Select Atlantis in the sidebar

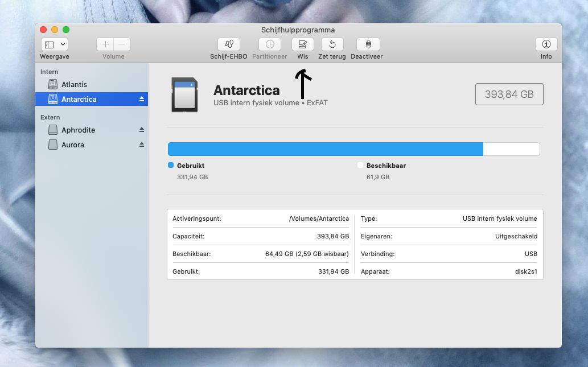pyautogui.click(x=74, y=84)
